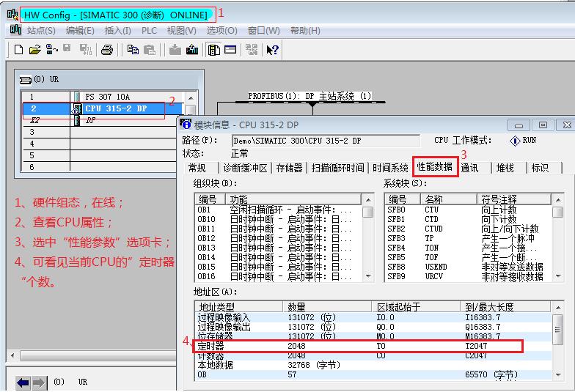
Task: Open the PLC menu
Action: pos(149,31)
